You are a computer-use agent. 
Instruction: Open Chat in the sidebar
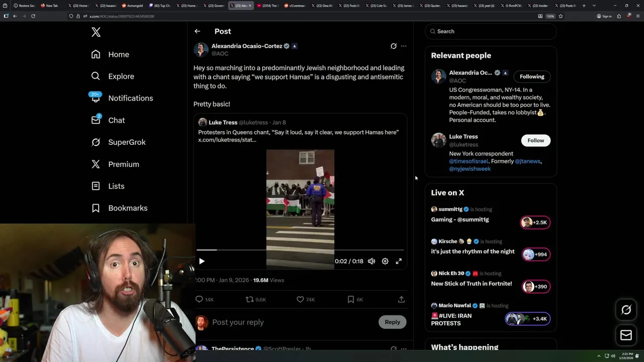108,120
